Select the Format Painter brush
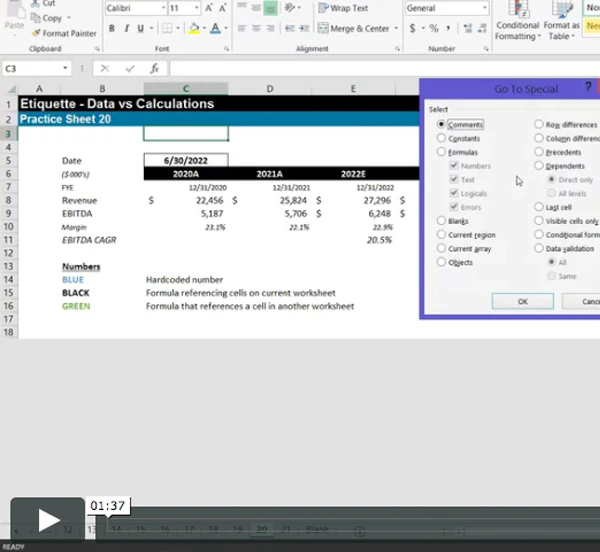 pyautogui.click(x=36, y=33)
